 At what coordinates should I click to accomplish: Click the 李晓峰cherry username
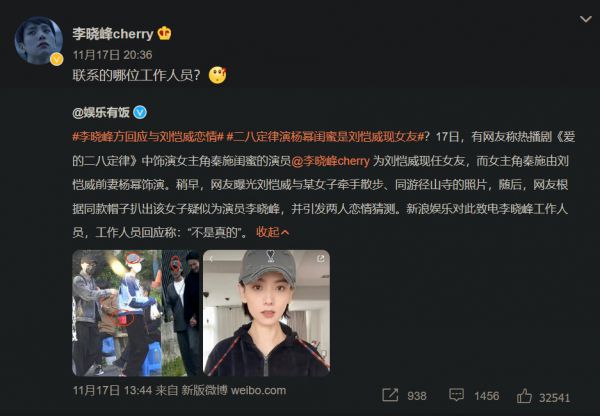point(113,34)
